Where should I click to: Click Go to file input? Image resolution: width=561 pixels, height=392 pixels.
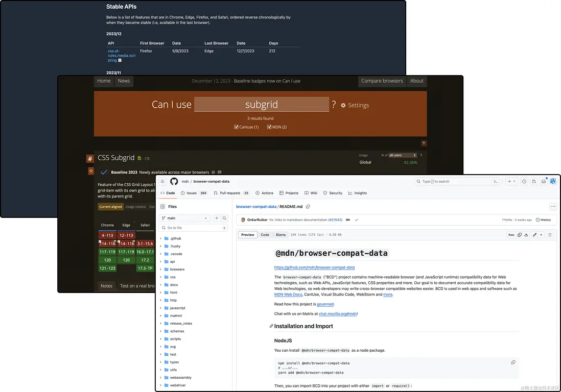tap(193, 228)
